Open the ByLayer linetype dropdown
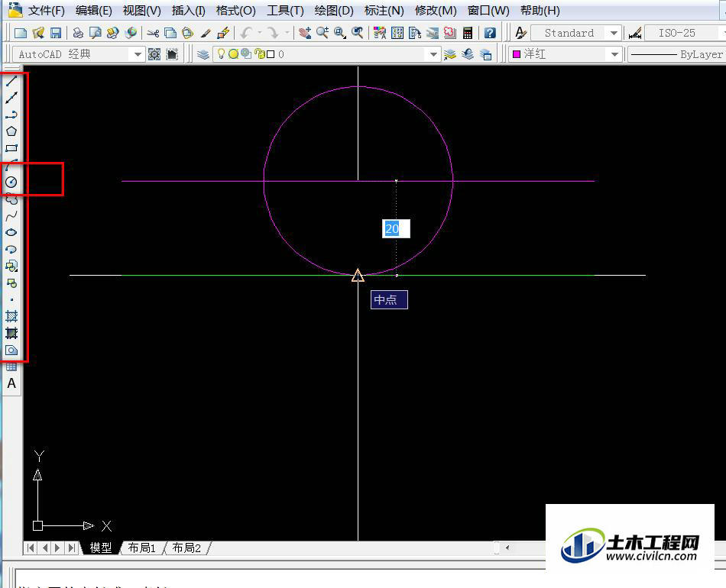 pos(677,54)
